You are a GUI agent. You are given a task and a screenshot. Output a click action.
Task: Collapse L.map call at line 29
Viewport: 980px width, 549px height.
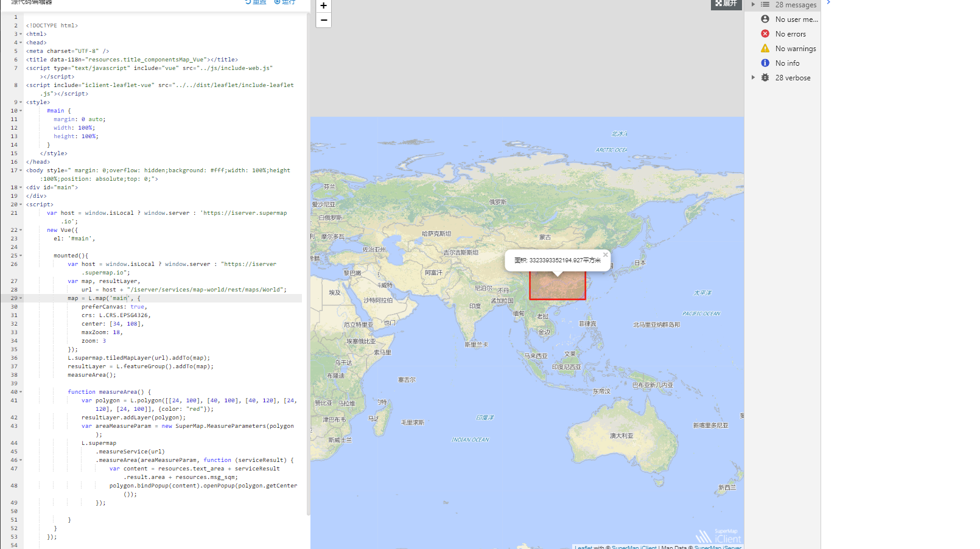[21, 298]
